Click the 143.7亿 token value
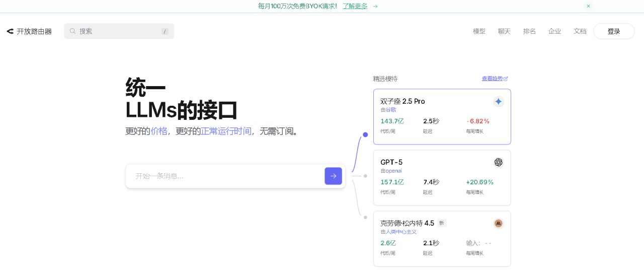 click(392, 121)
